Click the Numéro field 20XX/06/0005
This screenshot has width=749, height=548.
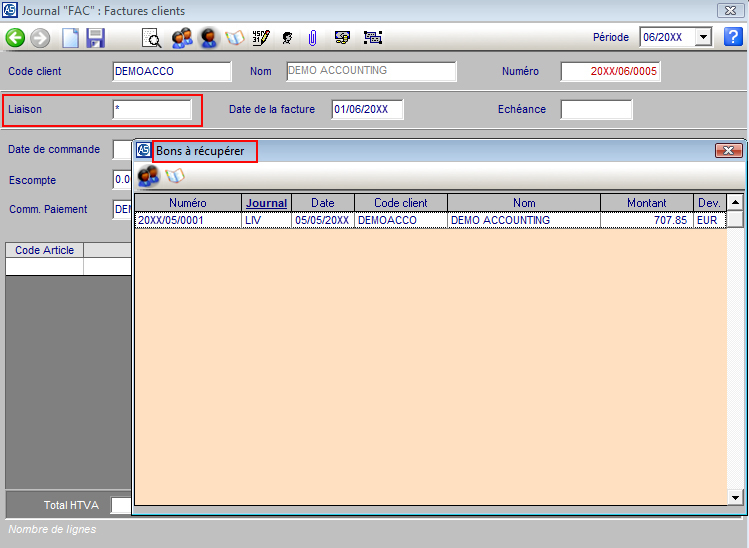click(x=610, y=71)
